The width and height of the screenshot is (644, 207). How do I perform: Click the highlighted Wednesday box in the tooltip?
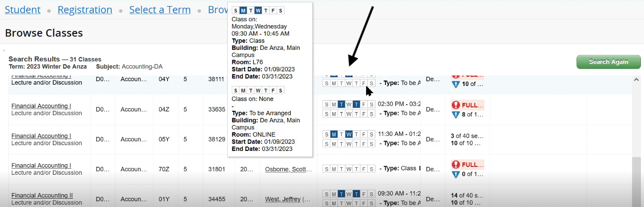(x=258, y=11)
